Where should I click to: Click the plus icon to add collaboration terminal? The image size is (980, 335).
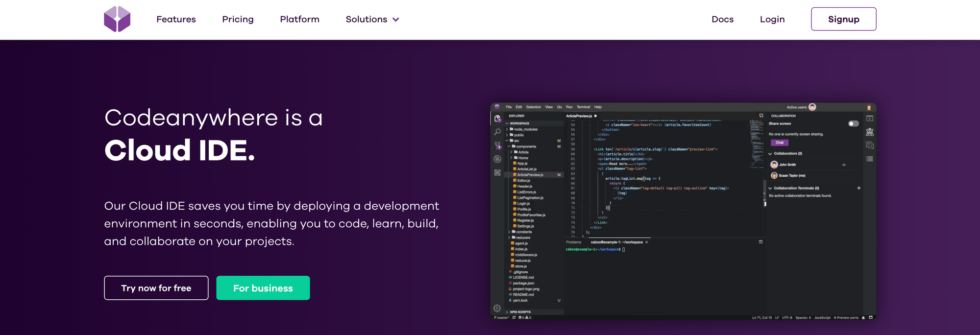click(858, 188)
